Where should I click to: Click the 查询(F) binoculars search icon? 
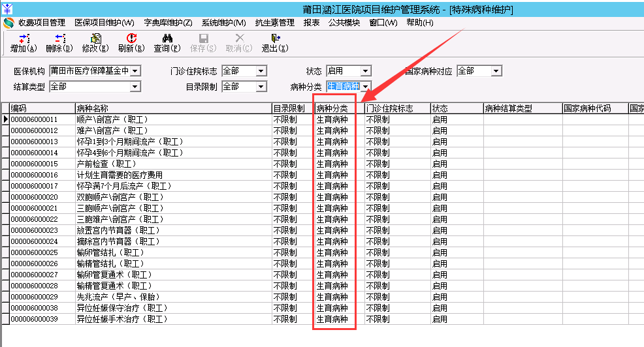(167, 38)
